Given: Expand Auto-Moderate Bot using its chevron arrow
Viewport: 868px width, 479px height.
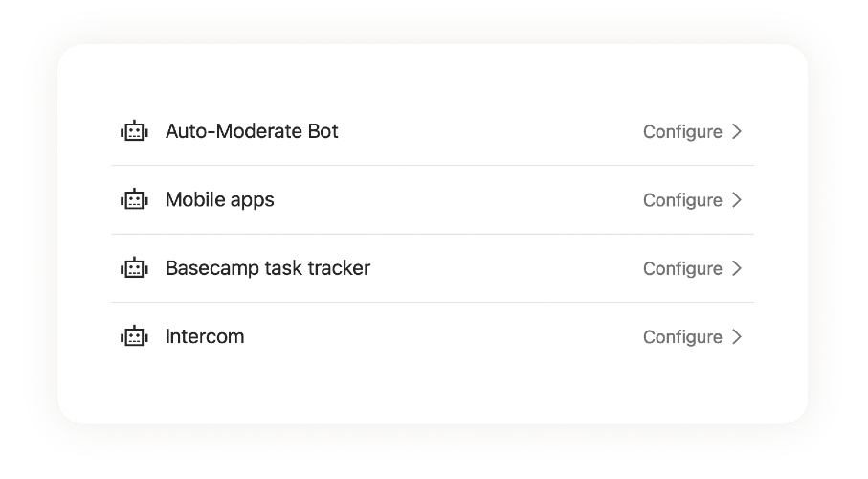Looking at the screenshot, I should pyautogui.click(x=737, y=131).
